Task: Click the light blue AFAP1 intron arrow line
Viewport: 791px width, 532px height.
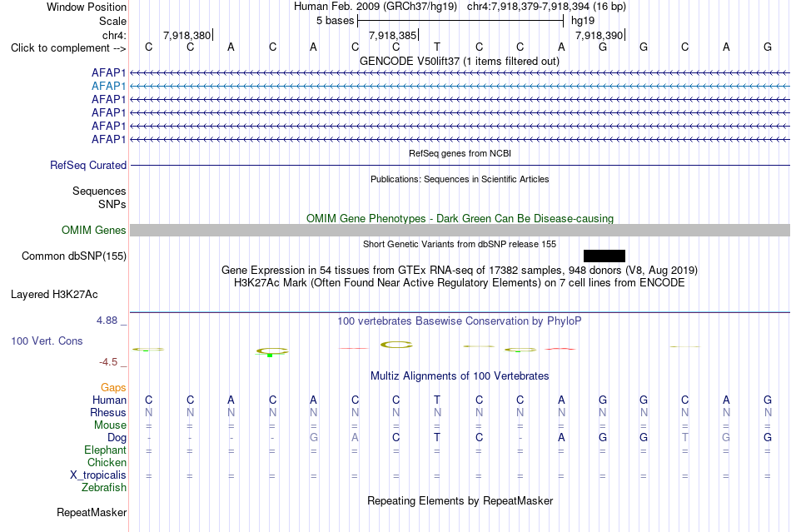Action: click(x=460, y=87)
